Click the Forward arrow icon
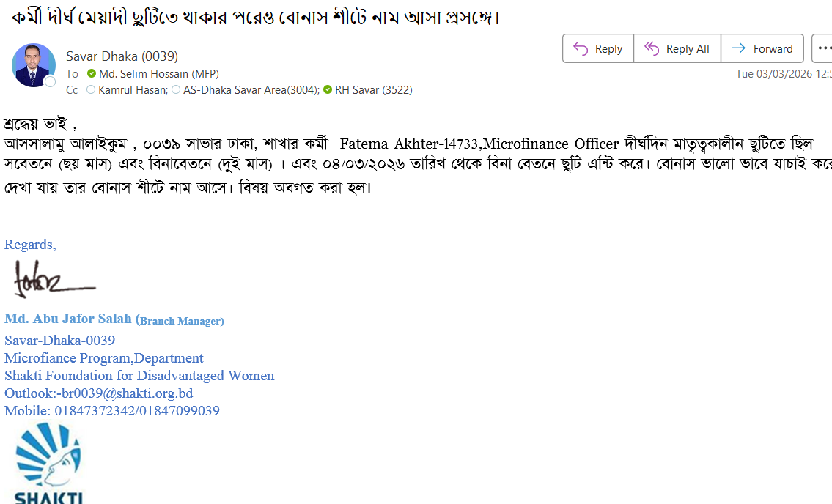This screenshot has width=832, height=504. [739, 48]
